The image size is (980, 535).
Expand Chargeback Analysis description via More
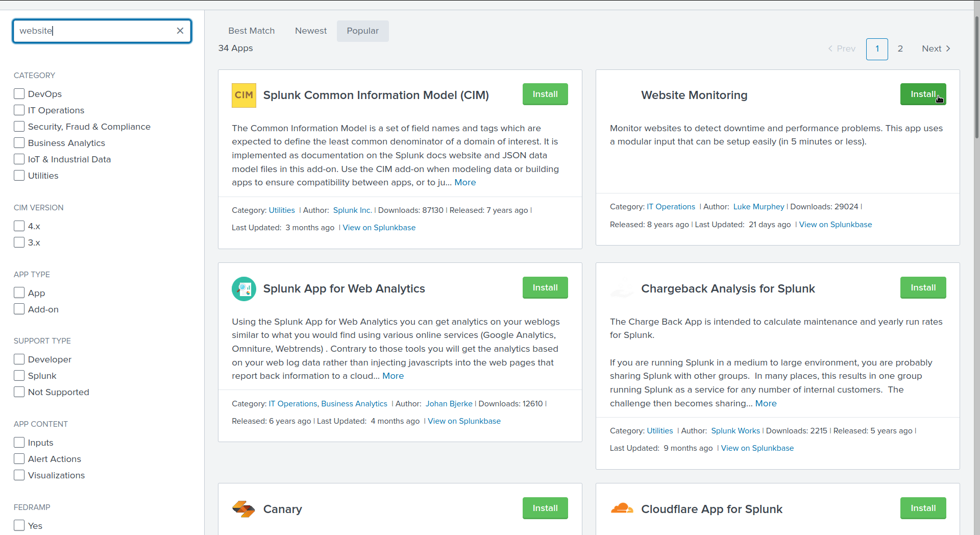(766, 404)
